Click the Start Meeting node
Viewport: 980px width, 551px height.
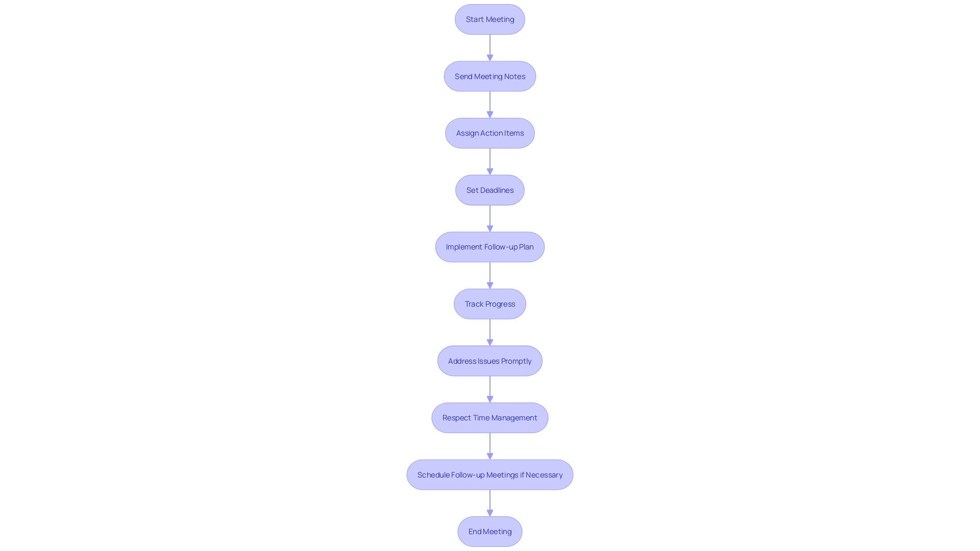click(490, 19)
